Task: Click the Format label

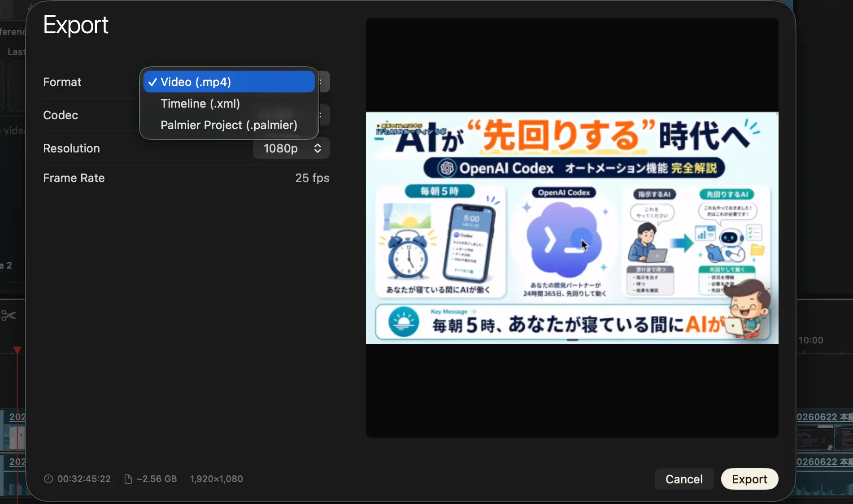Action: pyautogui.click(x=62, y=82)
